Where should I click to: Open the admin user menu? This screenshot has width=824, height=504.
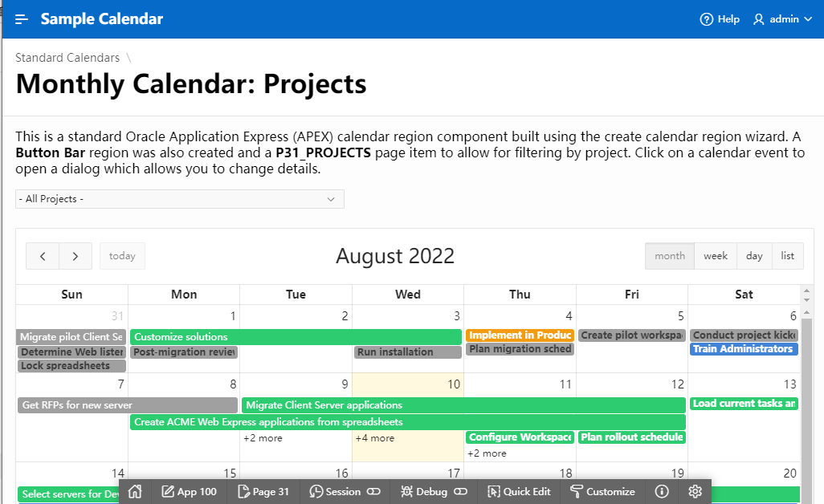782,19
